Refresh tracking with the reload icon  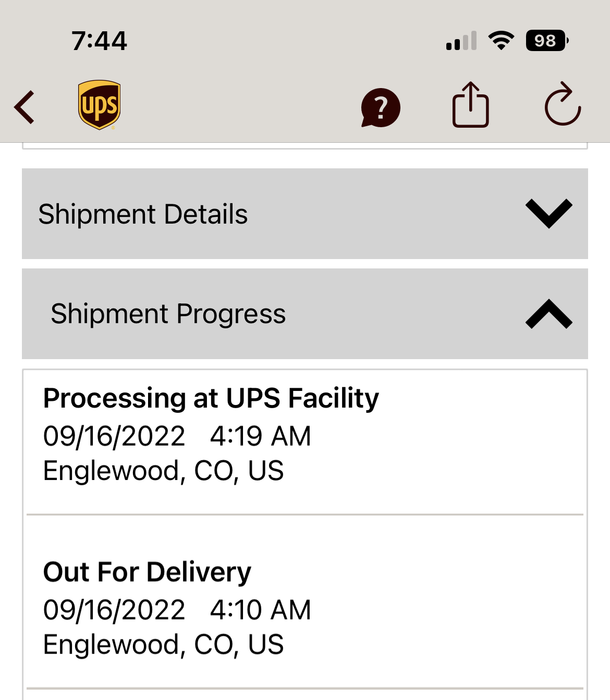click(x=563, y=105)
